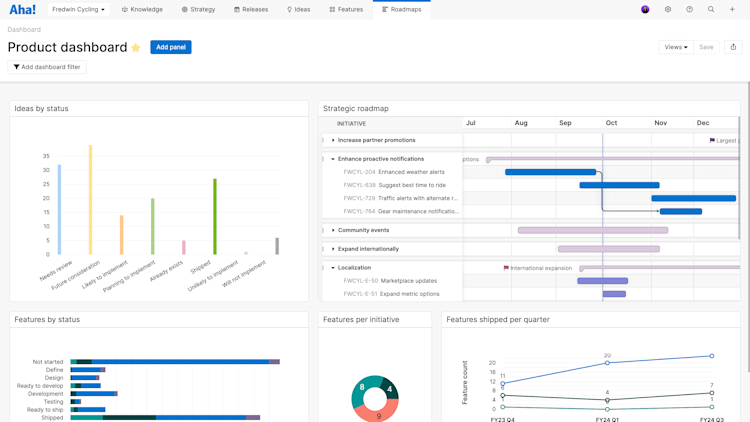The image size is (750, 422).
Task: Select FWCYL-E-51 Expand metric options row
Action: click(393, 294)
